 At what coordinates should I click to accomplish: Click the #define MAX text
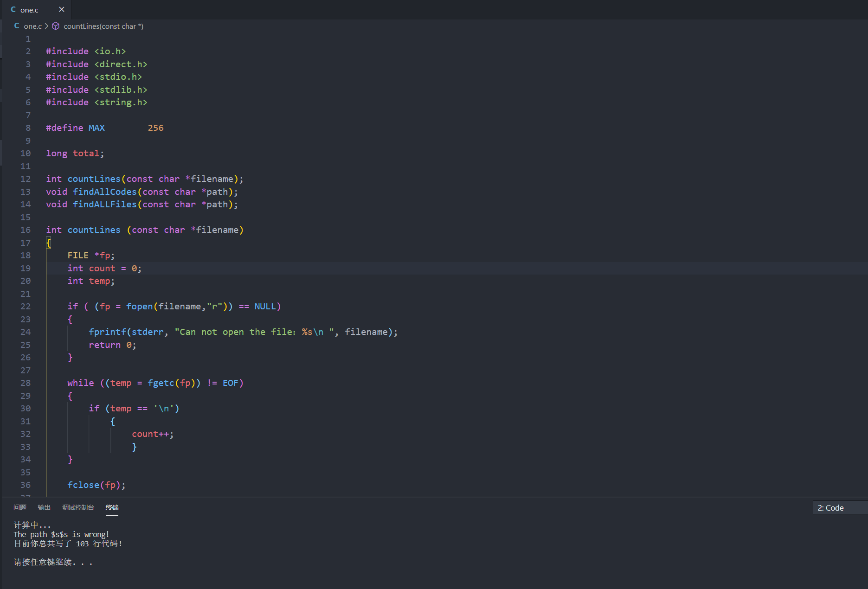75,128
